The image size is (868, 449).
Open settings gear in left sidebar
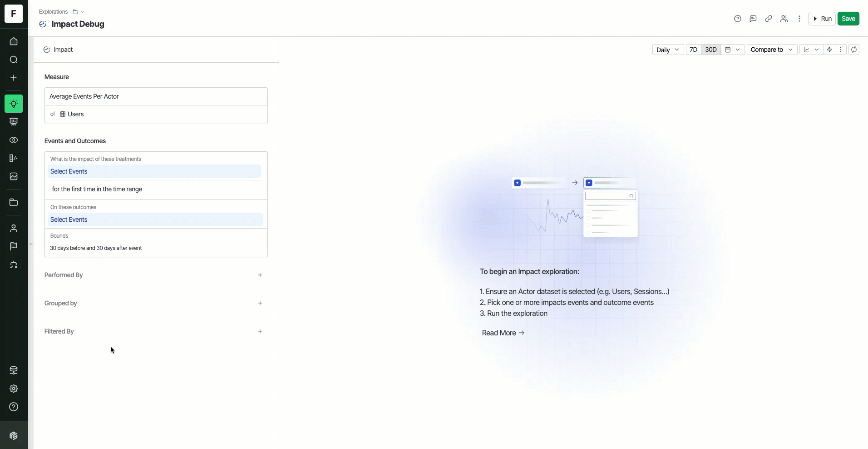(14, 389)
